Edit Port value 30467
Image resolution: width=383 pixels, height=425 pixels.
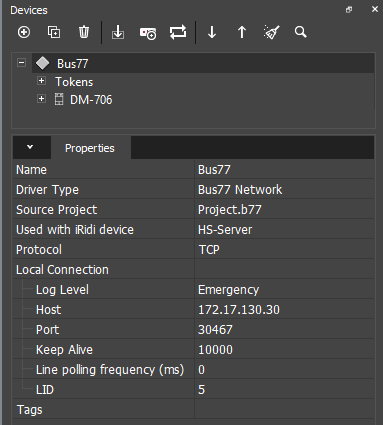[x=284, y=330]
